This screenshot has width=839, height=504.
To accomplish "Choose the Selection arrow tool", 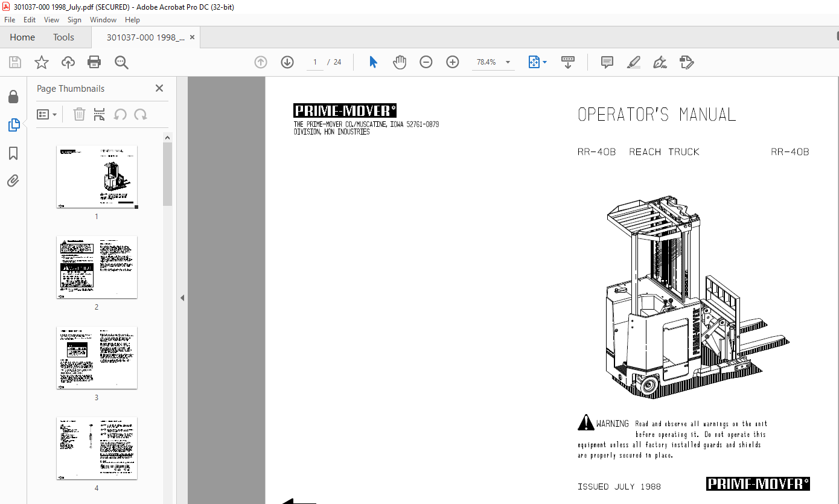I will tap(373, 62).
